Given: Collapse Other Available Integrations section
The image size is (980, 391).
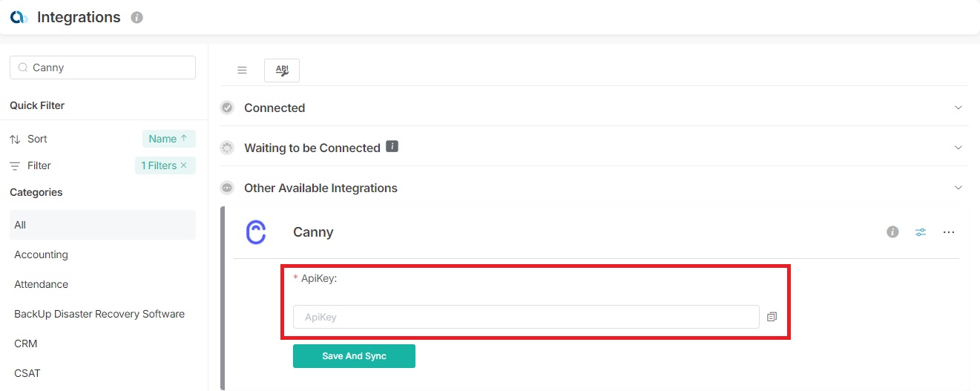Looking at the screenshot, I should (958, 188).
